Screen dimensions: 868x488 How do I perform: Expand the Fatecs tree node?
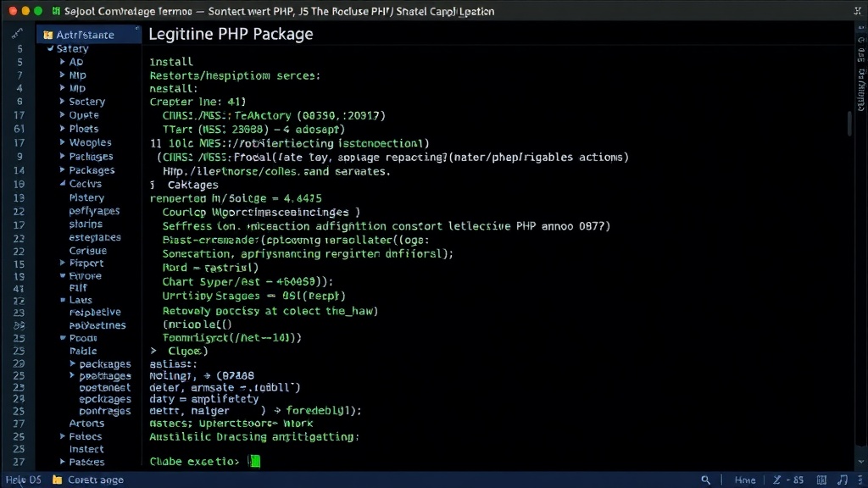[63, 436]
